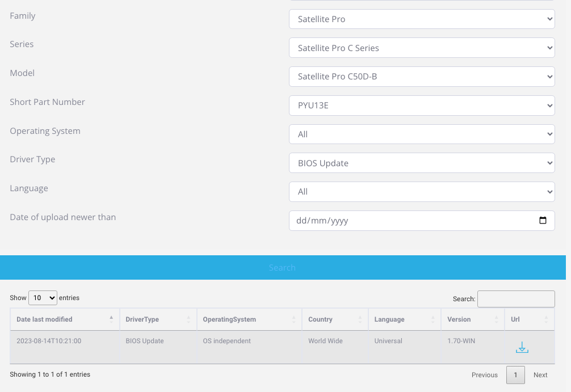Change the Show entries count dropdown
Image resolution: width=571 pixels, height=392 pixels.
click(43, 298)
